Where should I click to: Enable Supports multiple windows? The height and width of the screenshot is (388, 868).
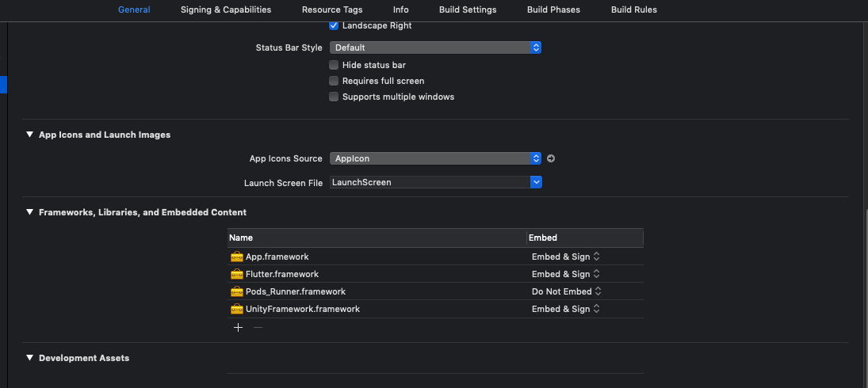click(x=334, y=97)
